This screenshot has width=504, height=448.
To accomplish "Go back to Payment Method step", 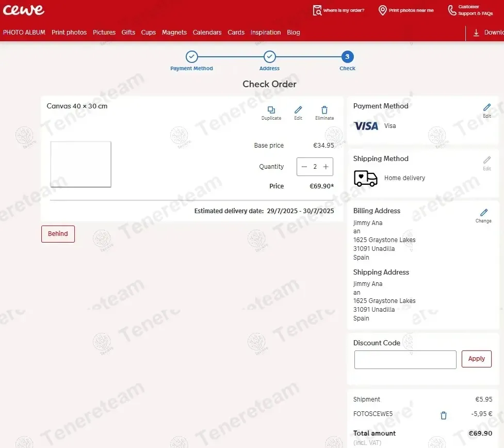I will (191, 57).
